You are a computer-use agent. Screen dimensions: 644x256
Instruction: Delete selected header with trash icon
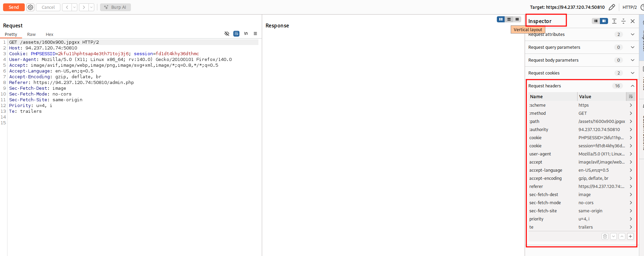(x=605, y=236)
